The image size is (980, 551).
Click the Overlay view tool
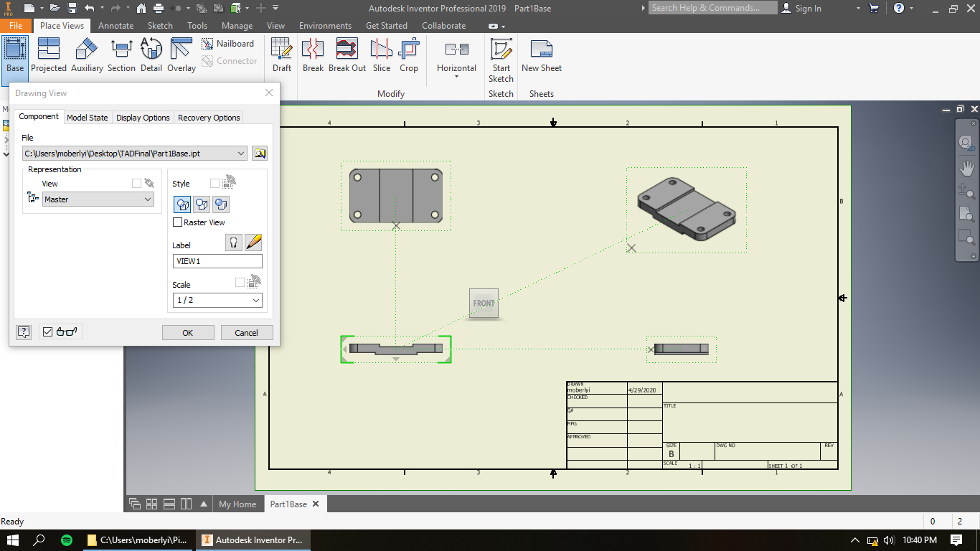[x=182, y=55]
